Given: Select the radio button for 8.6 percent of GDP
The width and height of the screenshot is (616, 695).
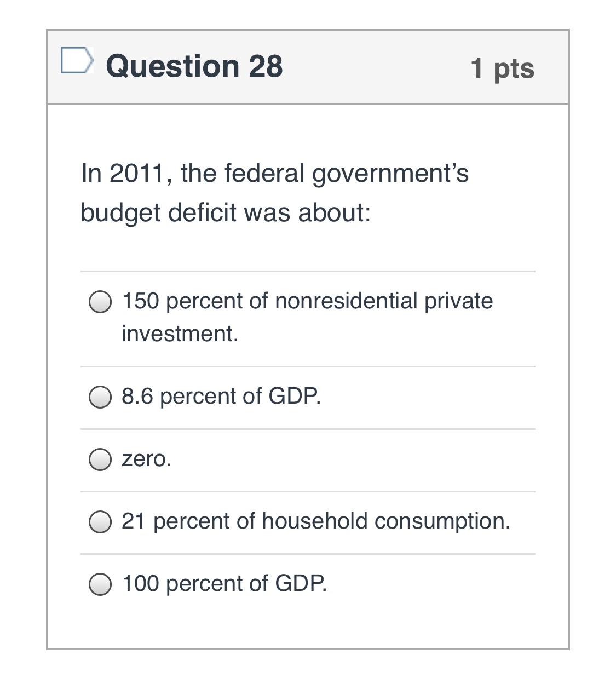Looking at the screenshot, I should click(100, 399).
